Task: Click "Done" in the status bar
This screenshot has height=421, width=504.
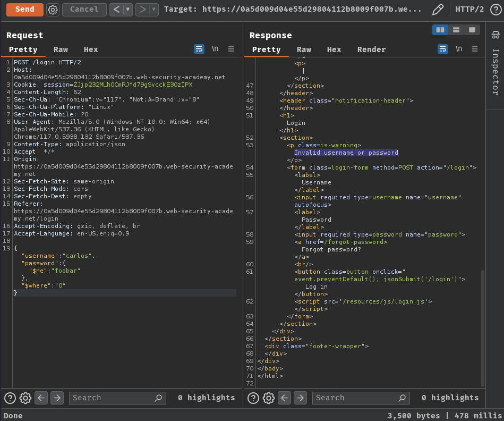Action: tap(13, 416)
